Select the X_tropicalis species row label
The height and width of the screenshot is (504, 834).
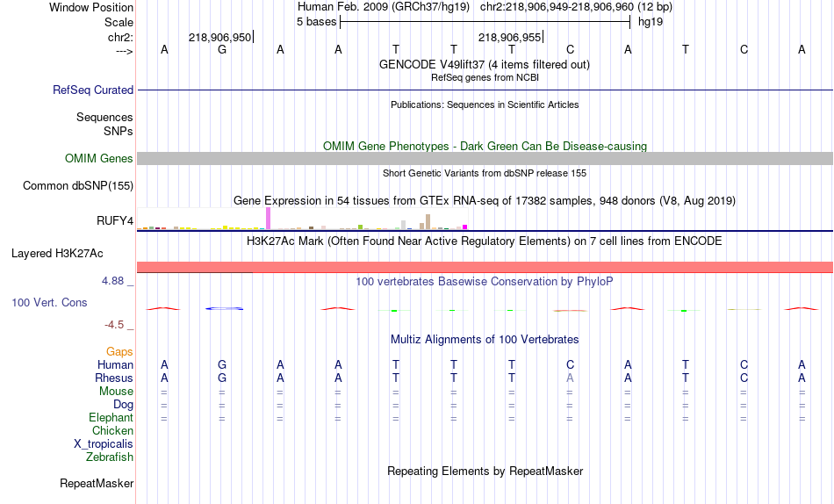click(x=104, y=444)
